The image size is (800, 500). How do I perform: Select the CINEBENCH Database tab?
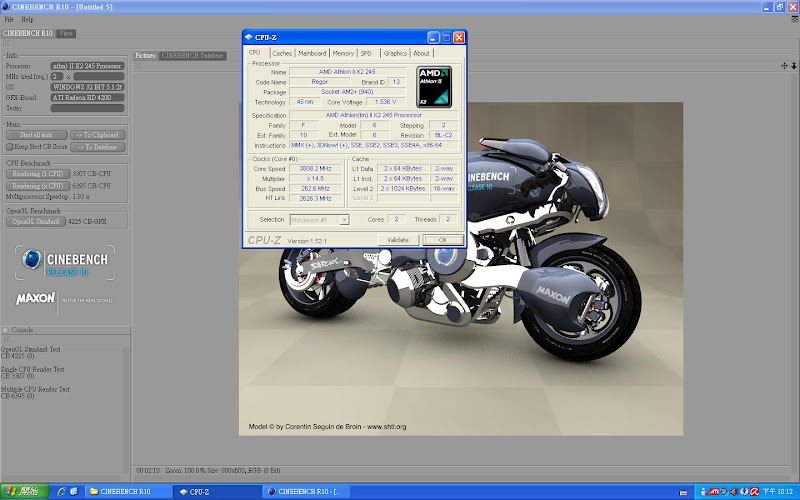click(x=192, y=55)
